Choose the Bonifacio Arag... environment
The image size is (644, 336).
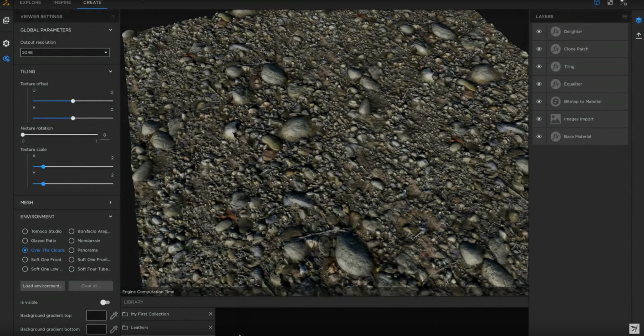click(71, 231)
